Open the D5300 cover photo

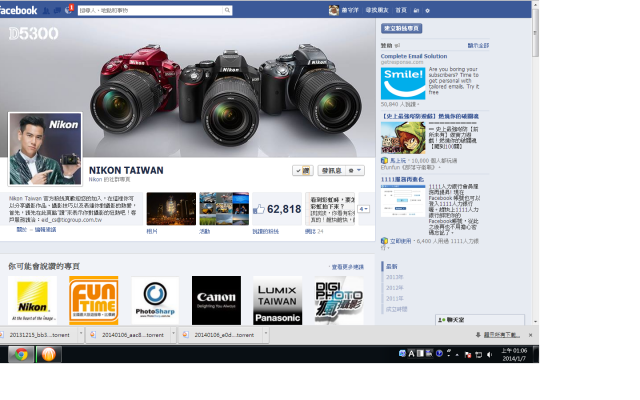[x=187, y=87]
